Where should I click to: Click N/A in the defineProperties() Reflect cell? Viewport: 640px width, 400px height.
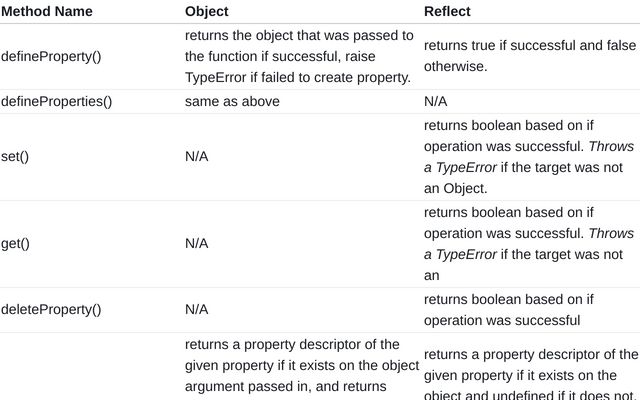(x=436, y=101)
